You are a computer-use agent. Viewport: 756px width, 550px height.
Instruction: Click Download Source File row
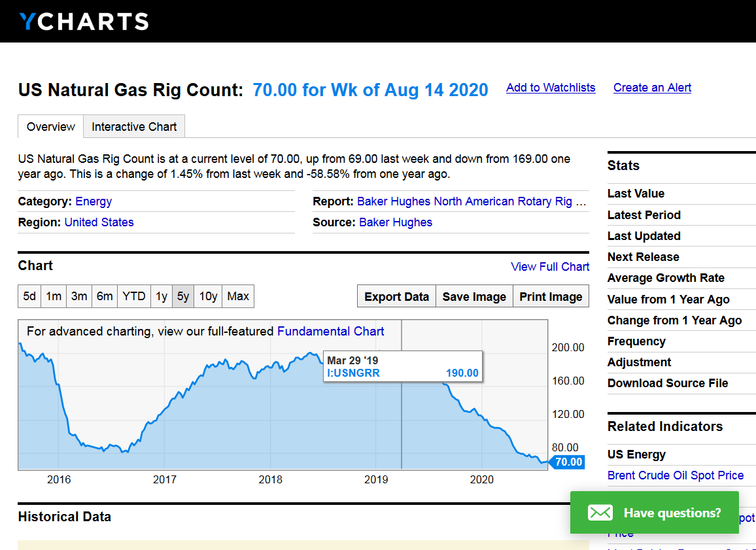(x=681, y=383)
